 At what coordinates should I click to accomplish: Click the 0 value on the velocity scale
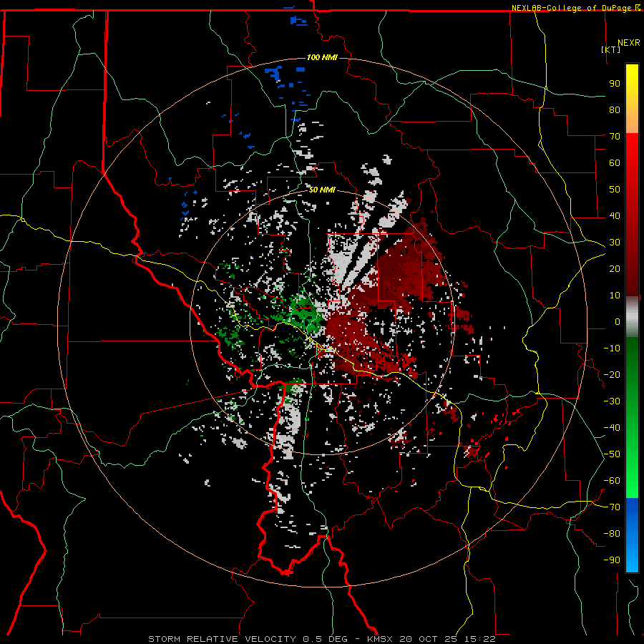coord(618,322)
